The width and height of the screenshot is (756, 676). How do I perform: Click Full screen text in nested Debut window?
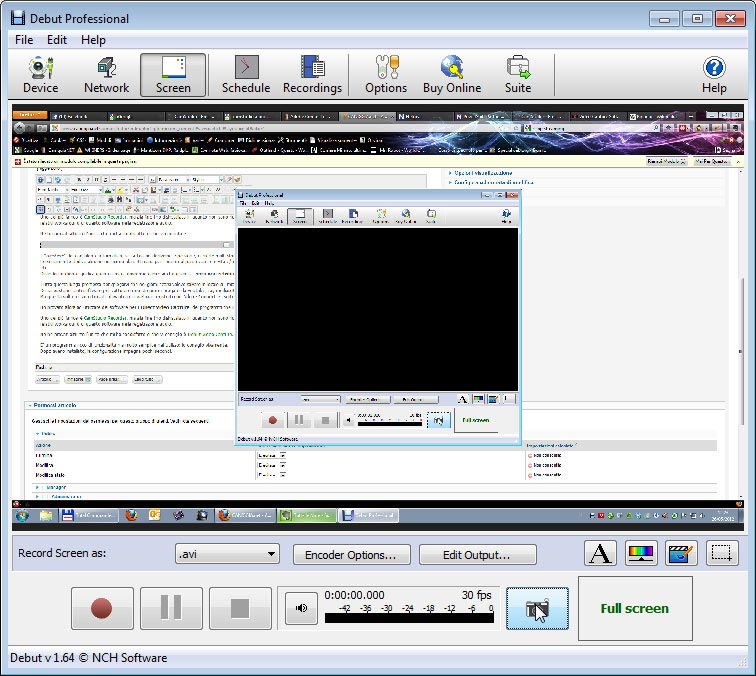pos(476,420)
